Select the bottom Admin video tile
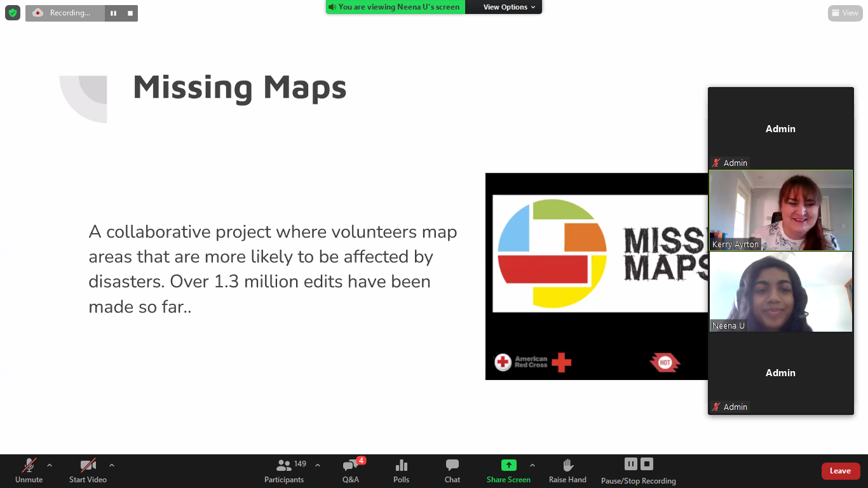Image resolution: width=868 pixels, height=488 pixels. (x=781, y=373)
